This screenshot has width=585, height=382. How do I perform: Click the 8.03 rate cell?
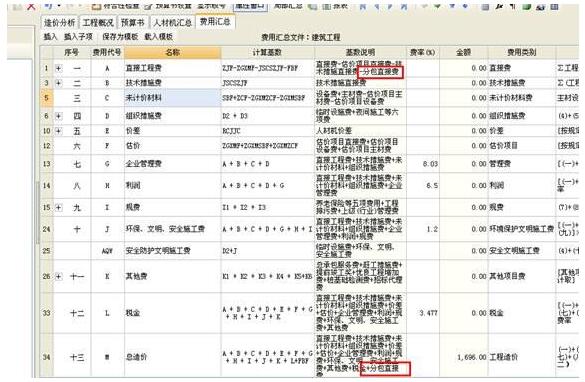[x=423, y=164]
